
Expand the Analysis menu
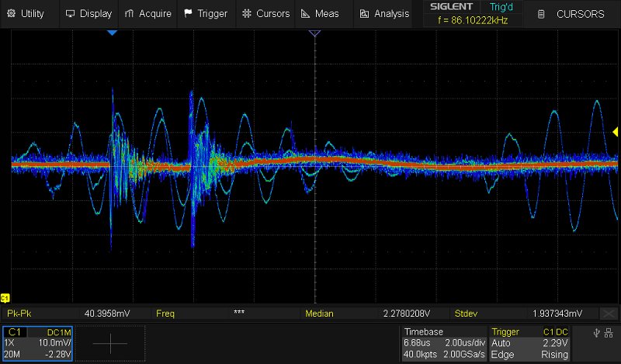coord(384,13)
